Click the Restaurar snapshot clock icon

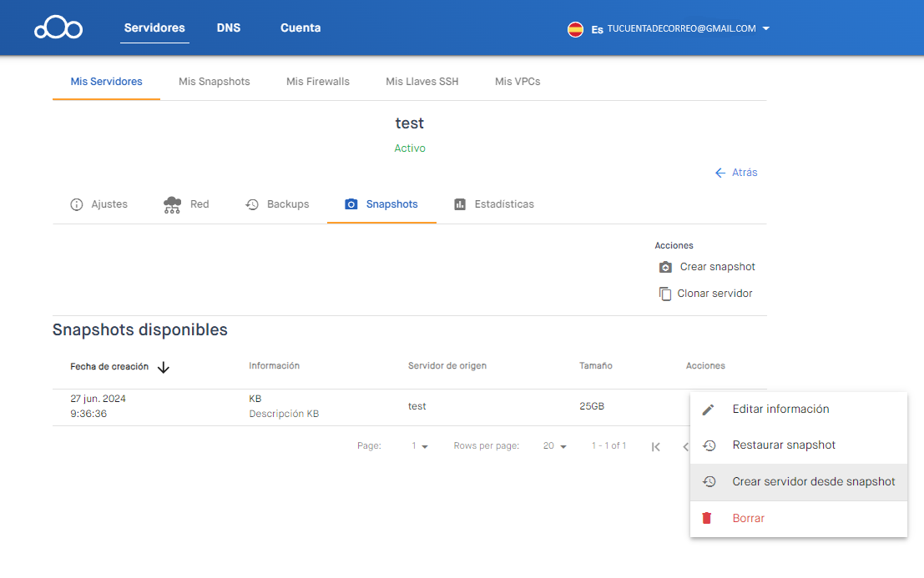click(709, 445)
